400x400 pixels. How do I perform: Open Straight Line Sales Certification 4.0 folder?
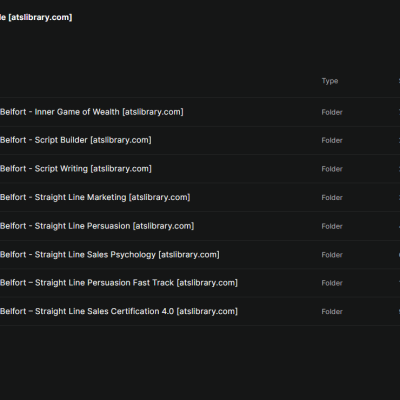point(119,311)
